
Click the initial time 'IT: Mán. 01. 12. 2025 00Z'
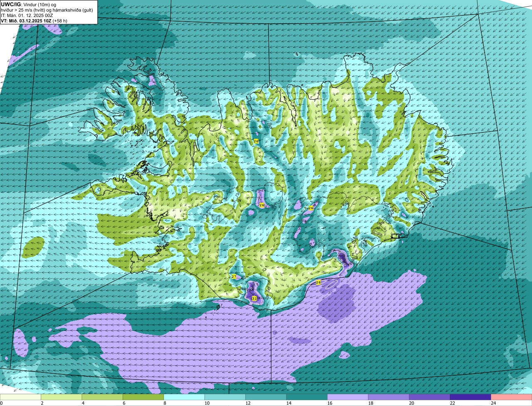pos(27,15)
